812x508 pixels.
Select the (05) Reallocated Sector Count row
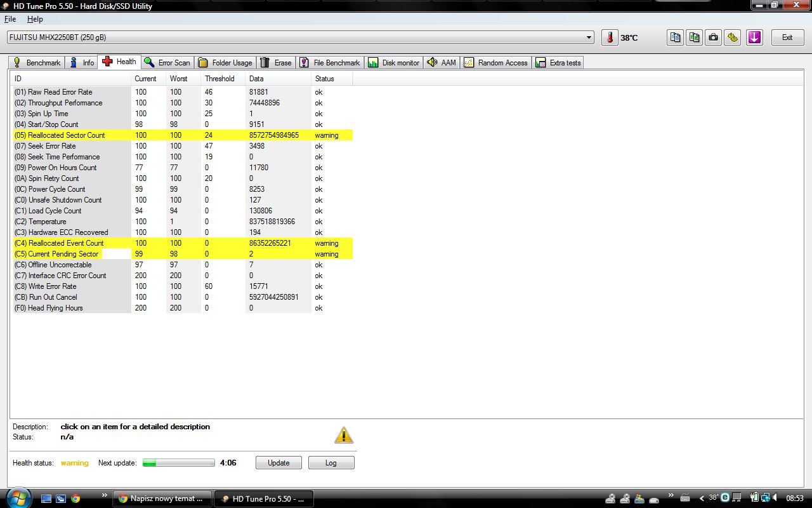182,135
